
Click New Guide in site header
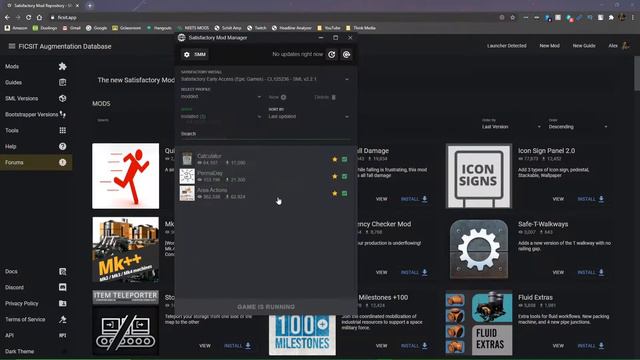click(584, 46)
